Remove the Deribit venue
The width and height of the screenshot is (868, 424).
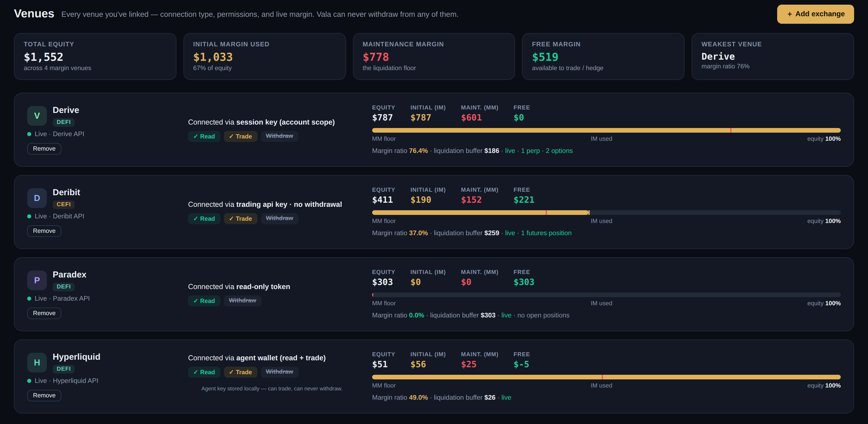[x=44, y=231]
